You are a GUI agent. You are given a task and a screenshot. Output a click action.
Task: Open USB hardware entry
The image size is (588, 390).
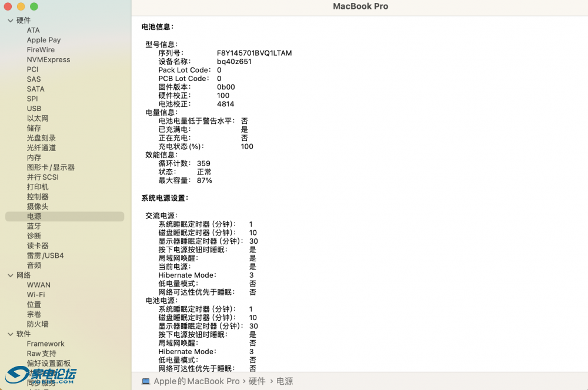[x=34, y=109]
